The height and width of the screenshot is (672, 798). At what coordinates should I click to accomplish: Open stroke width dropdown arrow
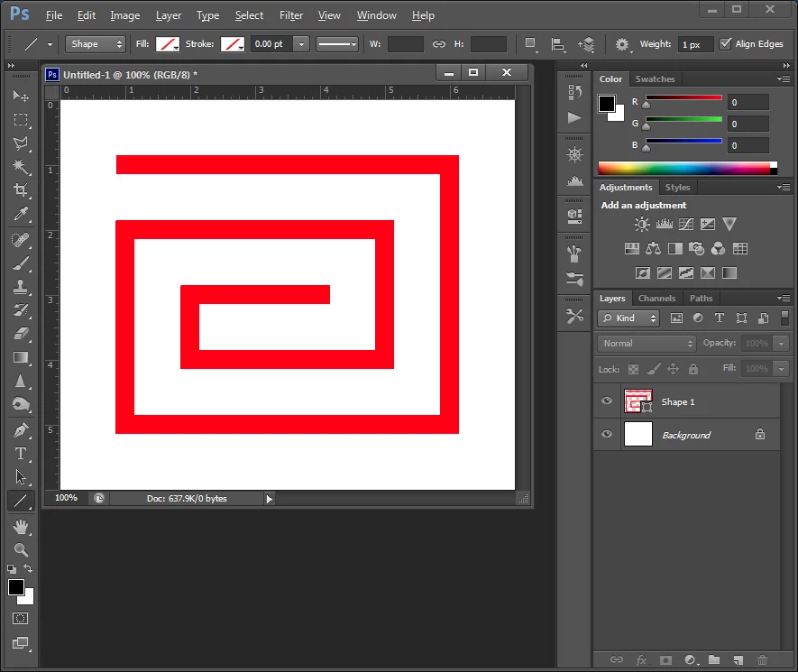click(x=301, y=44)
